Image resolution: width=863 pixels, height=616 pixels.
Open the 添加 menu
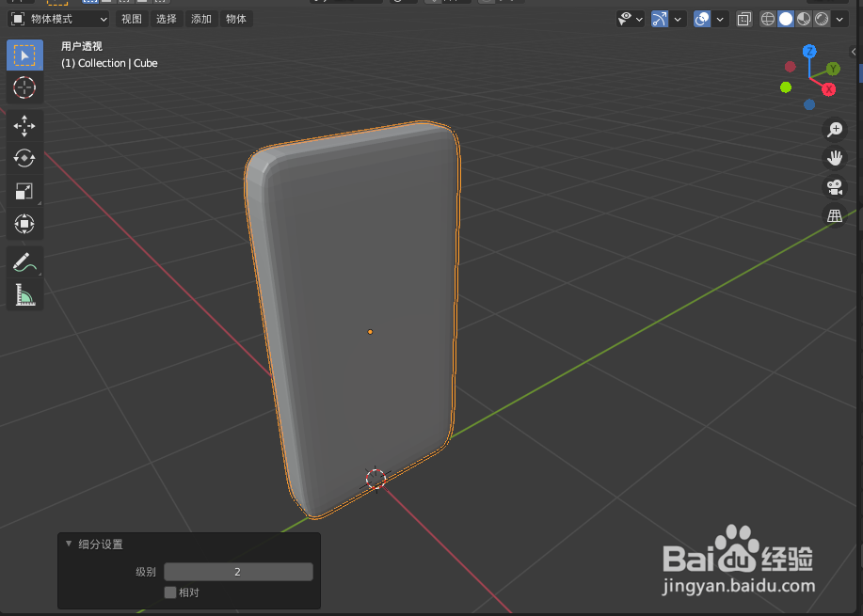tap(200, 18)
